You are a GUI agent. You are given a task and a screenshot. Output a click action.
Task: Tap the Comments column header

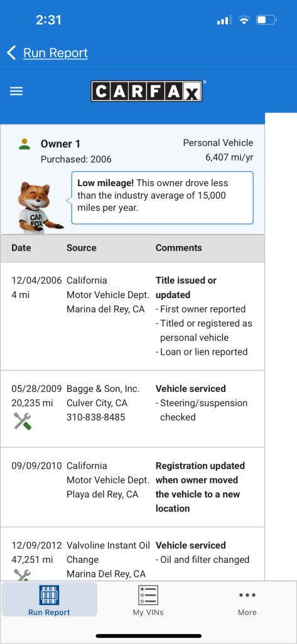point(179,248)
